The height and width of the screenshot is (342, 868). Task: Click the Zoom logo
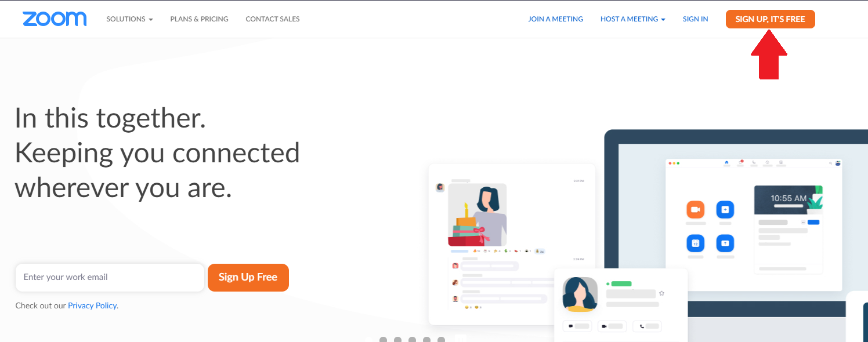tap(55, 19)
